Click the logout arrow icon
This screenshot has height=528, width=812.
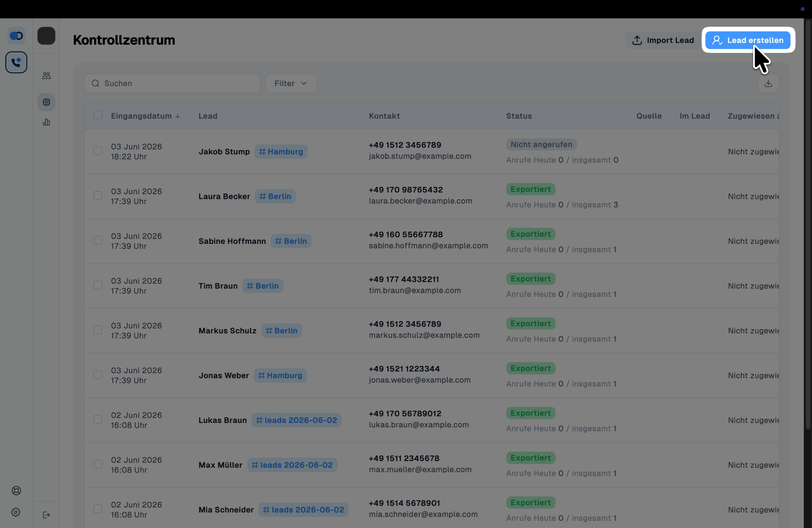pyautogui.click(x=46, y=515)
